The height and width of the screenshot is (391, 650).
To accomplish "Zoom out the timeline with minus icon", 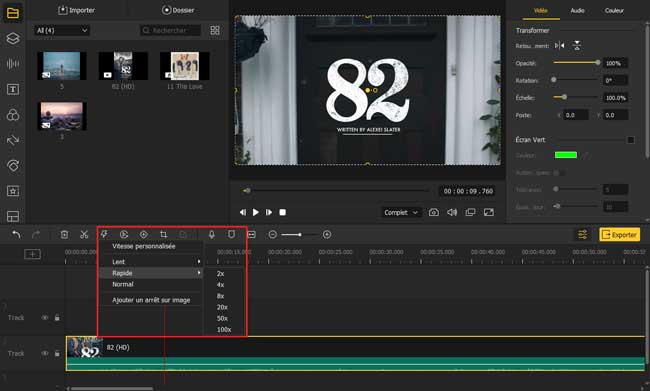I will click(272, 235).
